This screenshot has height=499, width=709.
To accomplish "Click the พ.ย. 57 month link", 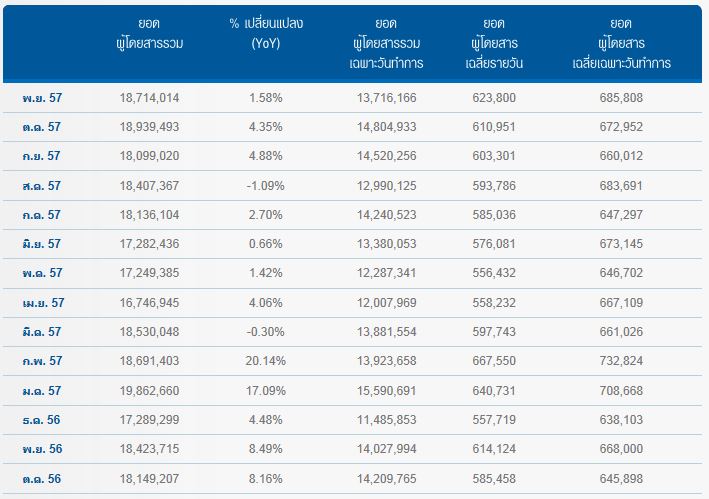I will click(42, 98).
